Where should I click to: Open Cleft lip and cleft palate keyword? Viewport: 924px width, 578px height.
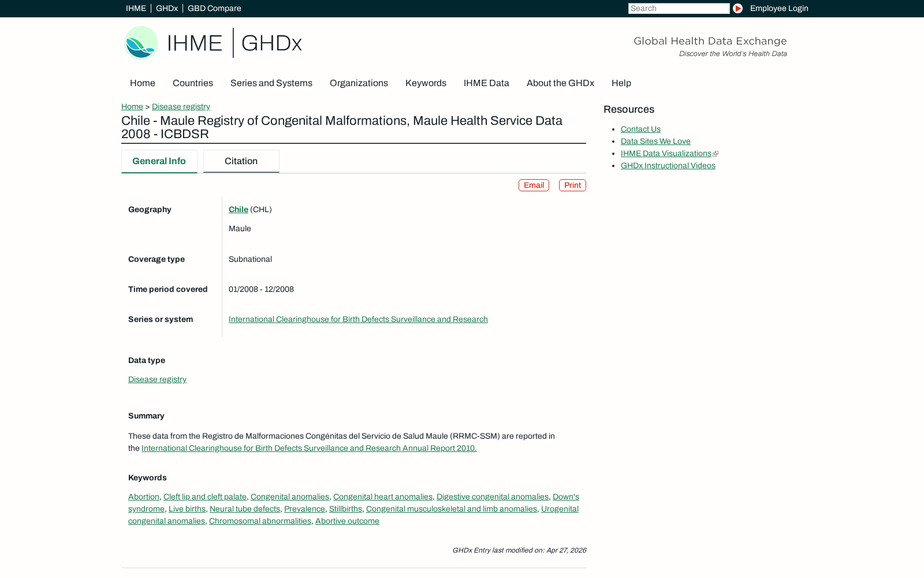coord(205,497)
